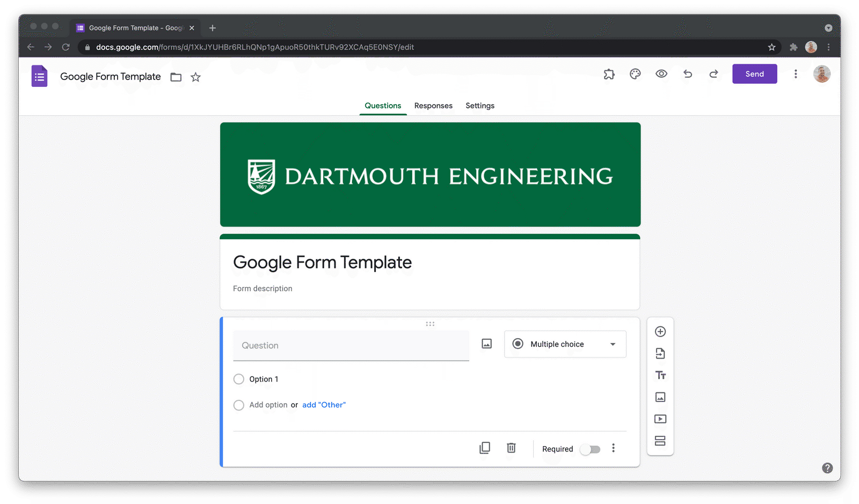Open Chrome extensions puzzle icon

point(794,47)
